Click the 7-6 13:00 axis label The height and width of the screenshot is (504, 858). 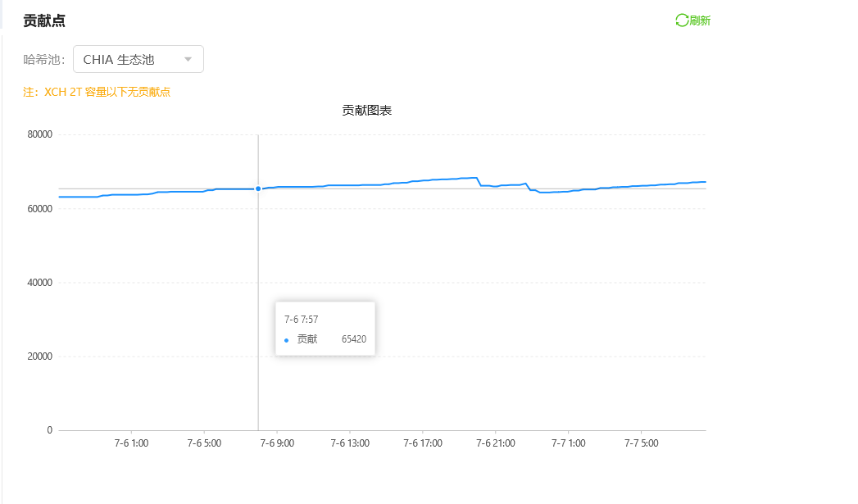tap(349, 443)
